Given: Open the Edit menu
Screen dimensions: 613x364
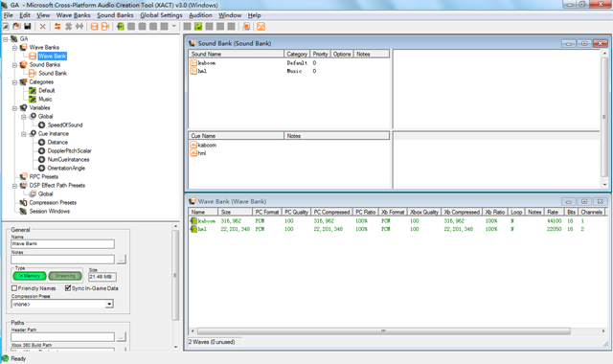Looking at the screenshot, I should (25, 15).
